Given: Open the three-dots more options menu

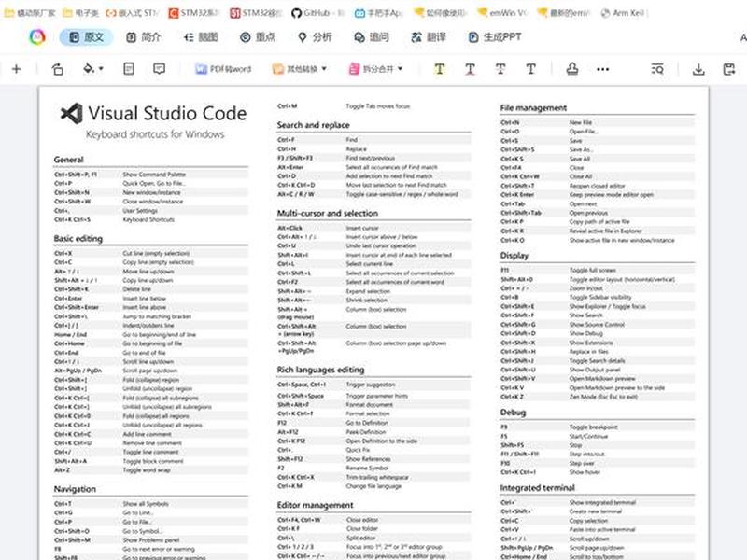Looking at the screenshot, I should point(602,69).
